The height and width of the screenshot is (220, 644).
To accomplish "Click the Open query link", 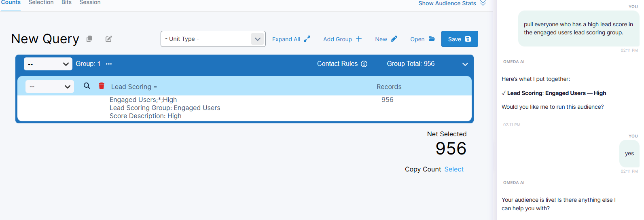I will (417, 39).
